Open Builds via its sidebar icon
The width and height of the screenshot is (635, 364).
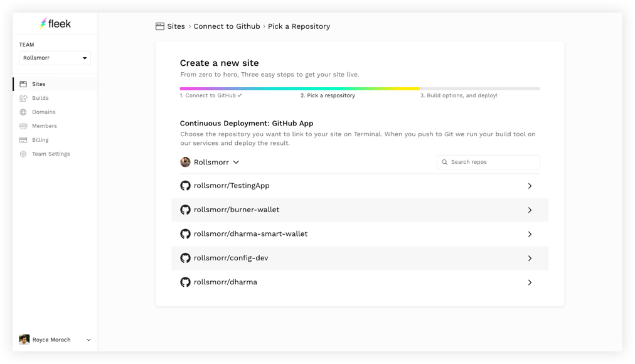pyautogui.click(x=23, y=98)
